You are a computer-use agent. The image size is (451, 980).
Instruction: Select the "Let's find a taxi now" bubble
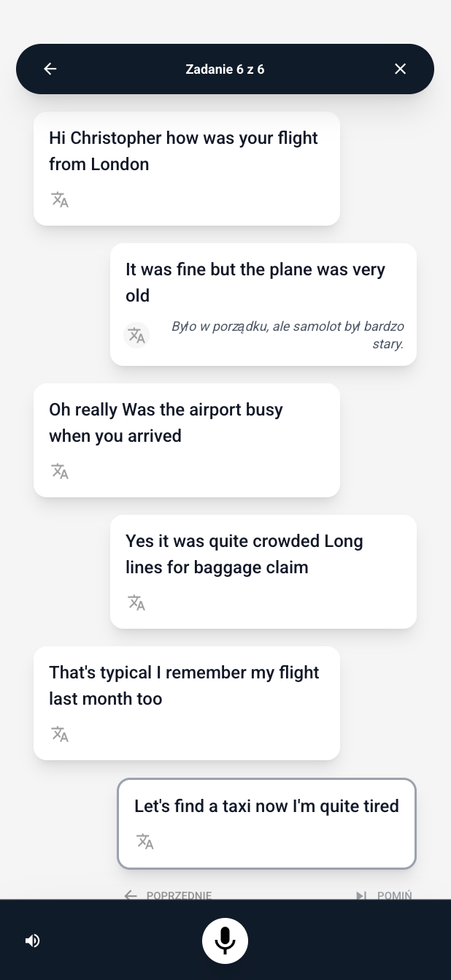coord(266,806)
